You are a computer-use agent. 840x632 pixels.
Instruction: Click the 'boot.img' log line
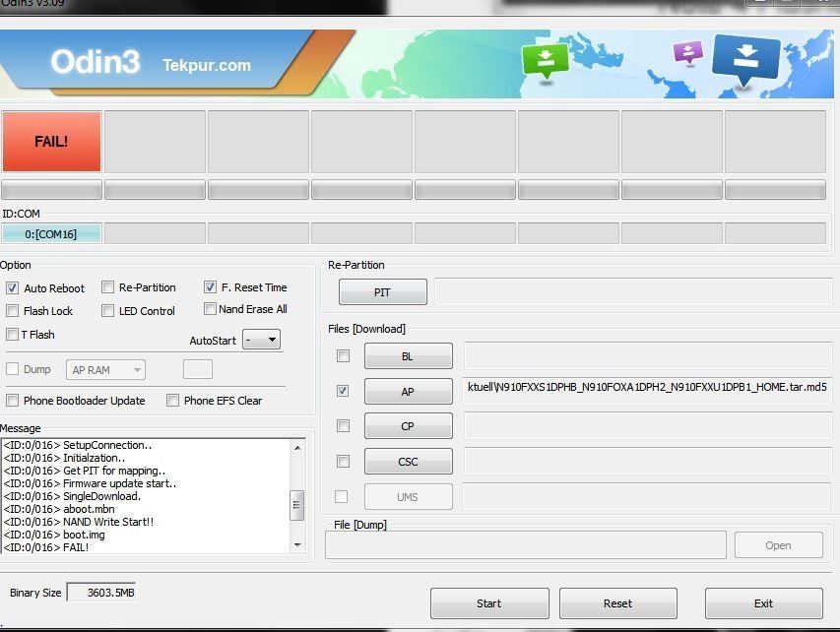[54, 535]
